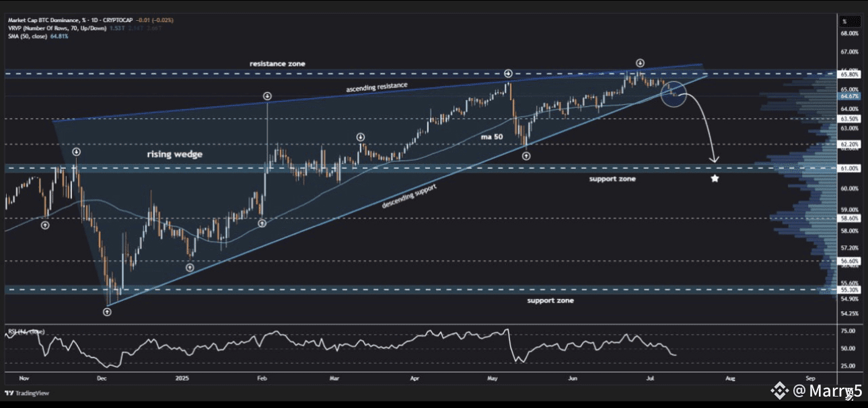Image resolution: width=868 pixels, height=408 pixels.
Task: Click the Aug label on time axis
Action: tap(729, 378)
